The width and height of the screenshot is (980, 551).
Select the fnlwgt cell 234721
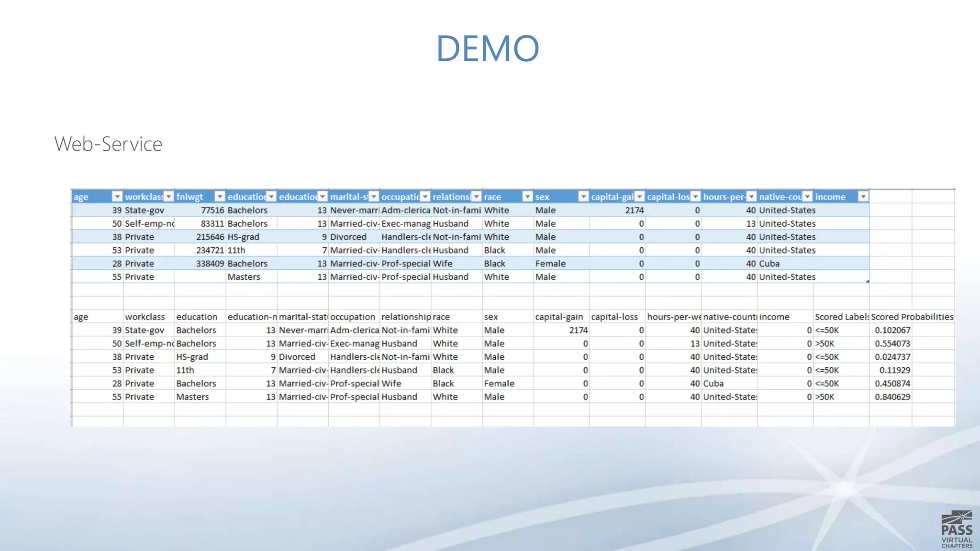(200, 250)
